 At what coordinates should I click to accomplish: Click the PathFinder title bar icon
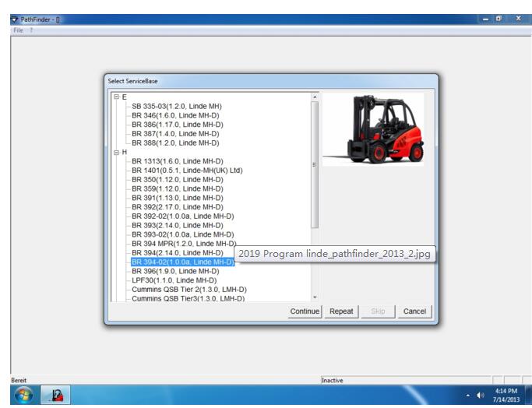[14, 19]
